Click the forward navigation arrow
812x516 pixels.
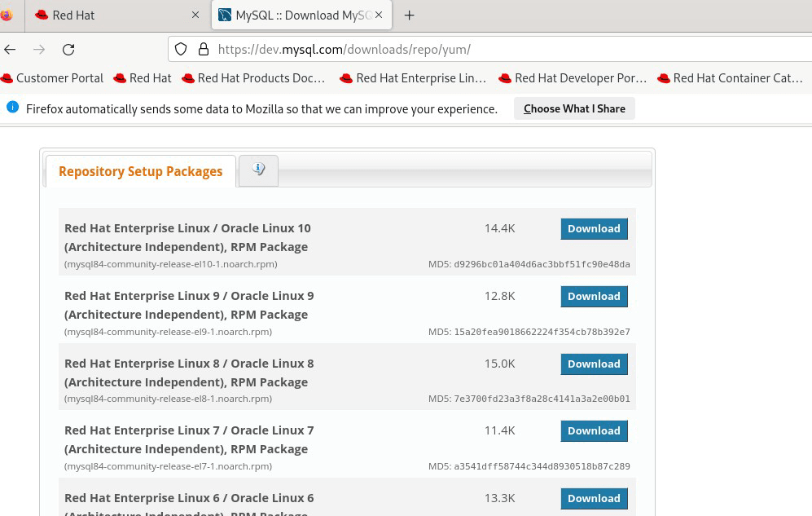39,49
